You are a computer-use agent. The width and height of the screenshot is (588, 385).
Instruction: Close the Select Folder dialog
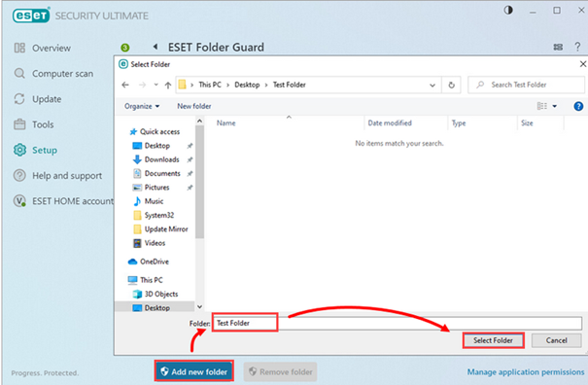[582, 64]
